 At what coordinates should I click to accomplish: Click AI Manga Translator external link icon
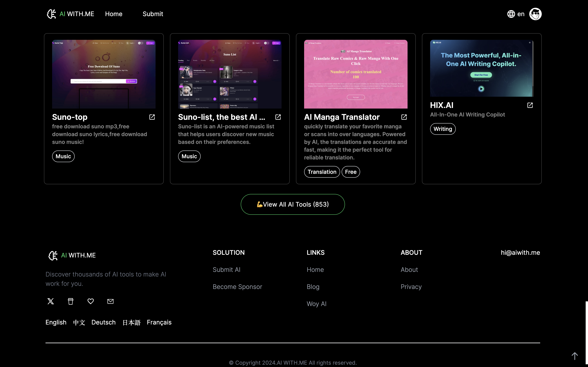(404, 117)
